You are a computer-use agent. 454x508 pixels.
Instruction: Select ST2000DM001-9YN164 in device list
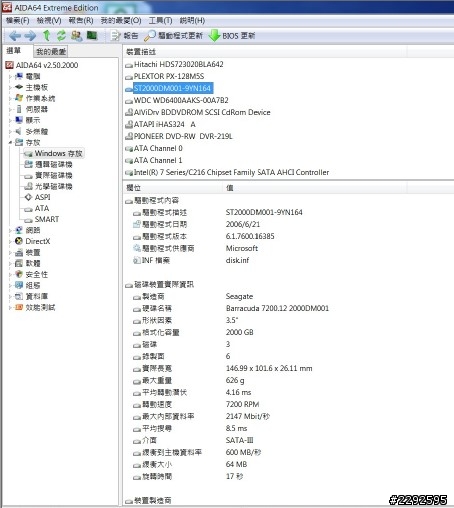173,88
